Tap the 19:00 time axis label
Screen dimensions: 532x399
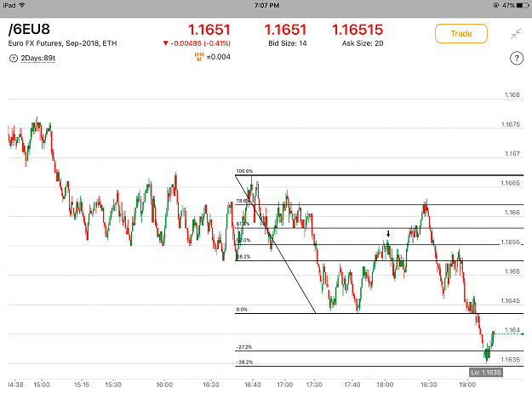coord(467,385)
